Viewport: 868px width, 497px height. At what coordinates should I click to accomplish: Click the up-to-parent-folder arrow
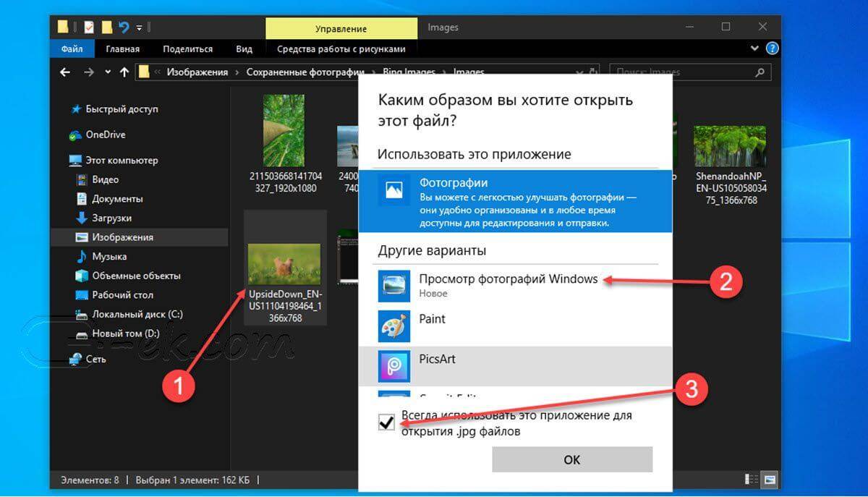124,72
